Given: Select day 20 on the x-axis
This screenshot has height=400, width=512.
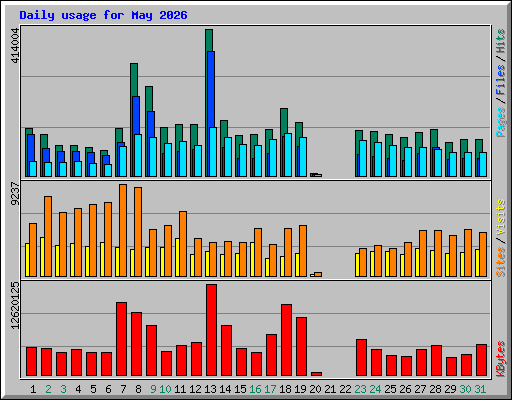Looking at the screenshot, I should pyautogui.click(x=315, y=389).
